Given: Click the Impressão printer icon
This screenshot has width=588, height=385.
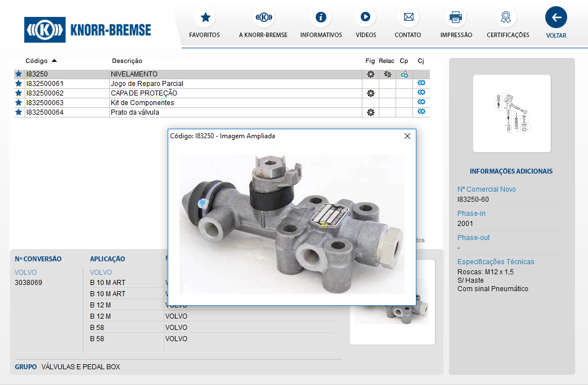Looking at the screenshot, I should [x=456, y=17].
